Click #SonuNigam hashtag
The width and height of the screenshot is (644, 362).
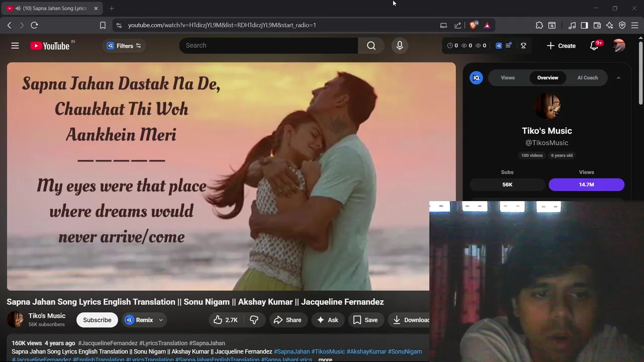pyautogui.click(x=405, y=351)
